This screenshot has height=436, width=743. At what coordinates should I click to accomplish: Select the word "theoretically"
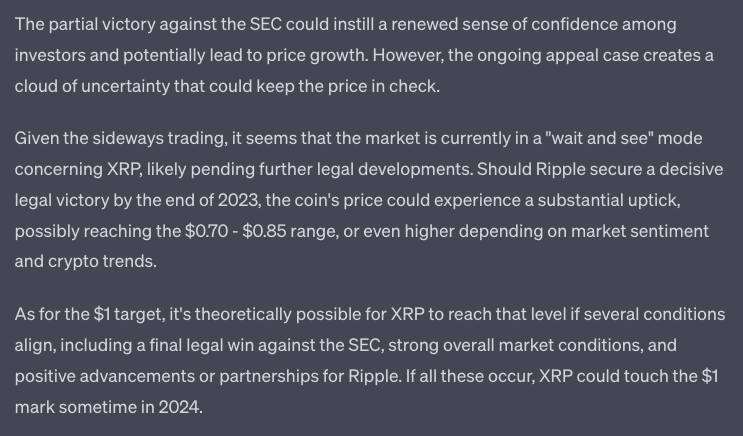tap(243, 314)
